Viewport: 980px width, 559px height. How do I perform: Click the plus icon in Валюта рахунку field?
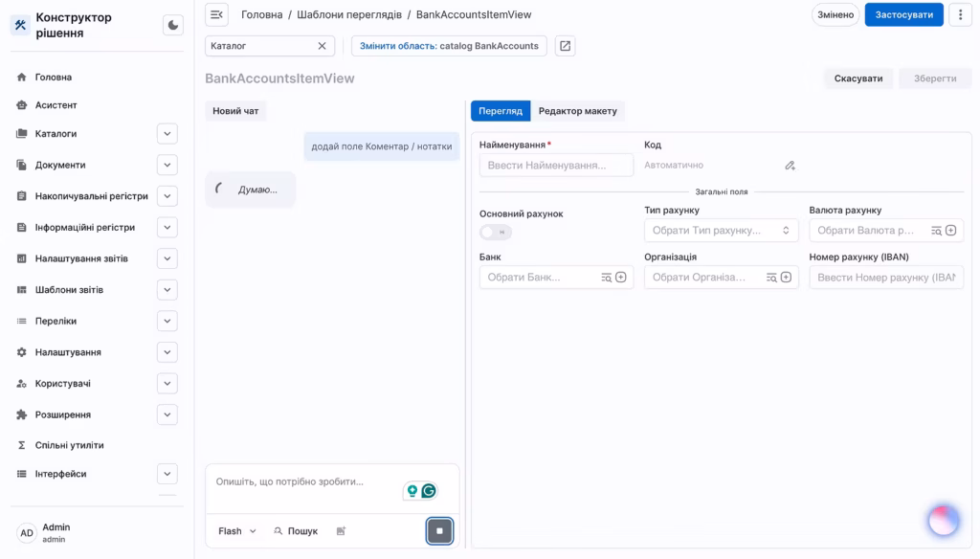click(950, 231)
